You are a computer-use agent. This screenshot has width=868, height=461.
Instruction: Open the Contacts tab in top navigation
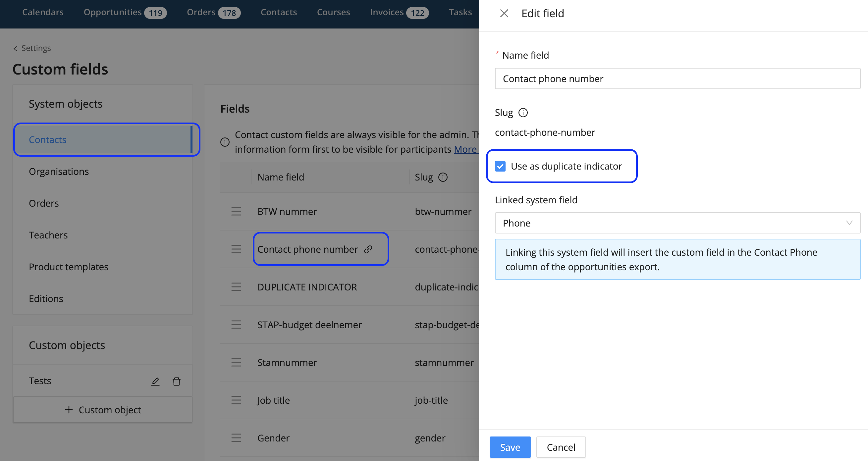pyautogui.click(x=279, y=13)
